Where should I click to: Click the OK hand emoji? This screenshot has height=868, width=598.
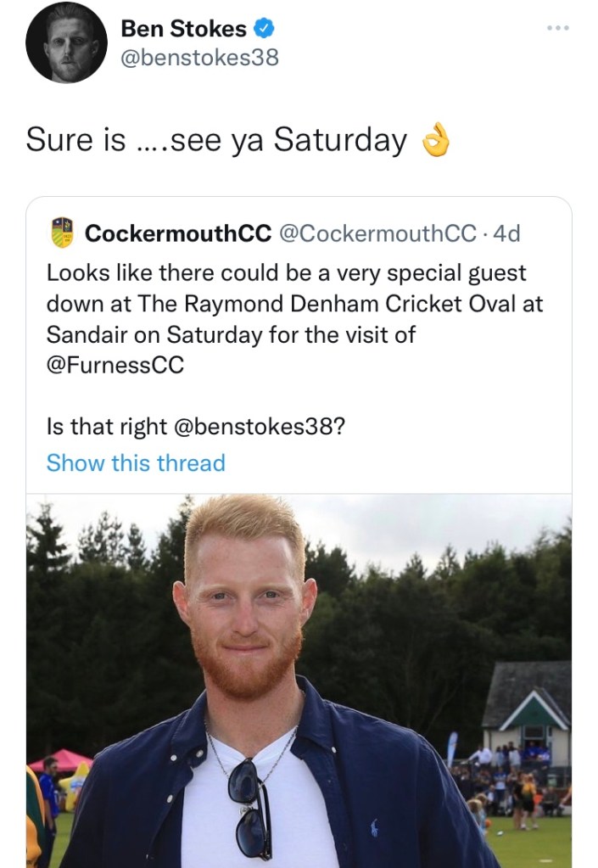[435, 141]
